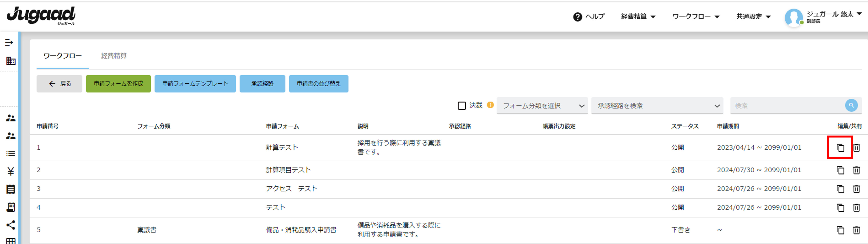
Task: Click 申請書の並び替え button
Action: tap(318, 84)
